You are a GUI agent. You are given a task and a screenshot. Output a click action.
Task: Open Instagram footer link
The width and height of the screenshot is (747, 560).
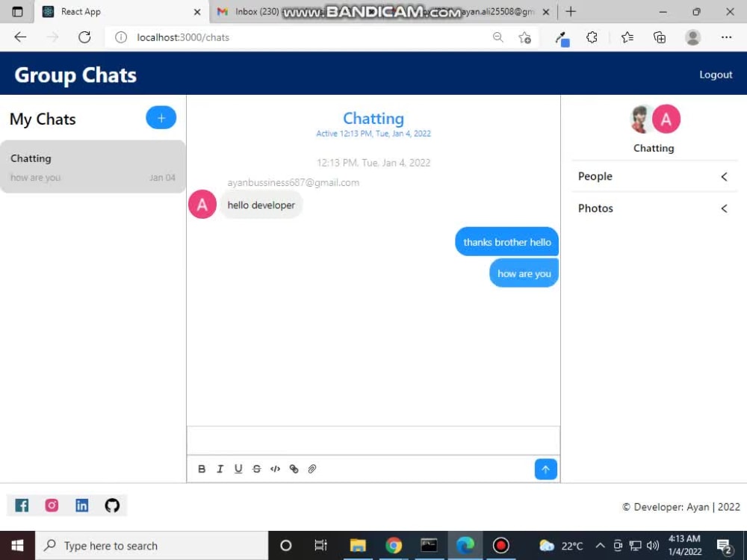(52, 505)
